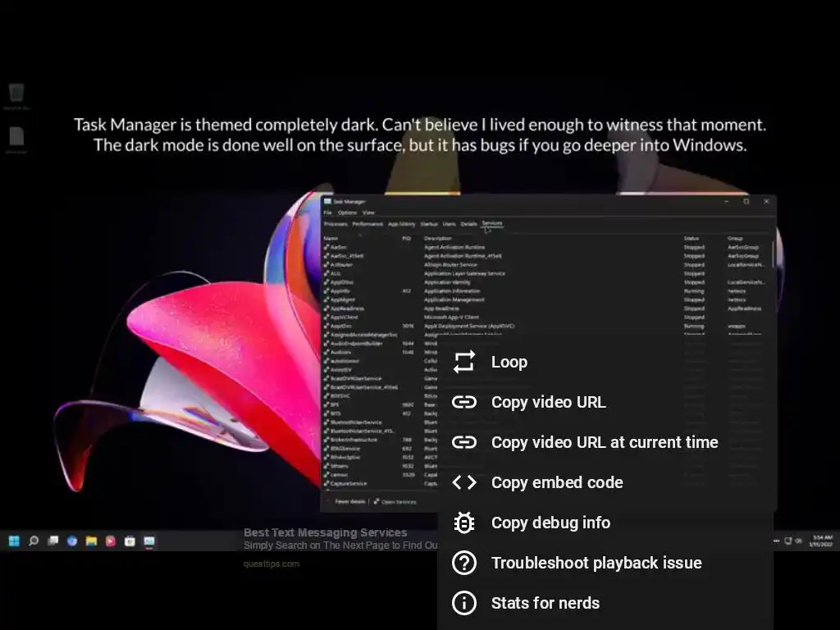840x630 pixels.
Task: Open the Task View taskbar icon
Action: tap(53, 541)
